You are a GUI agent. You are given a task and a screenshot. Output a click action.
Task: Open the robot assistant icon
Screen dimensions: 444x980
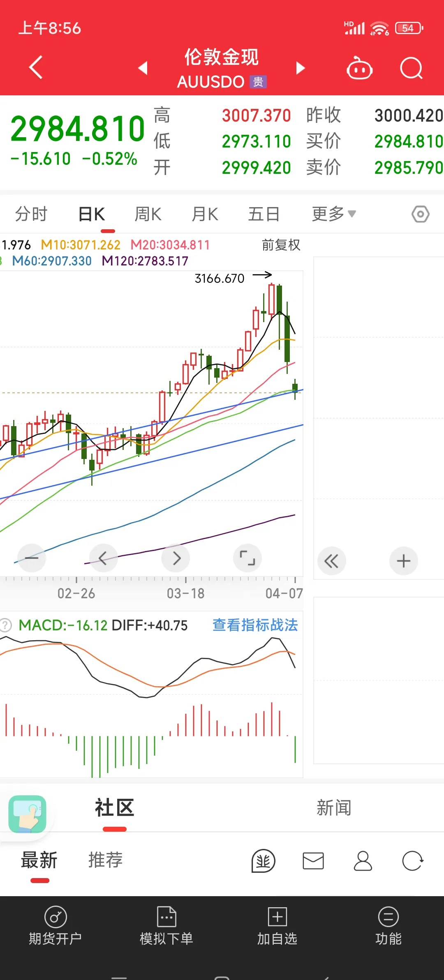point(359,68)
